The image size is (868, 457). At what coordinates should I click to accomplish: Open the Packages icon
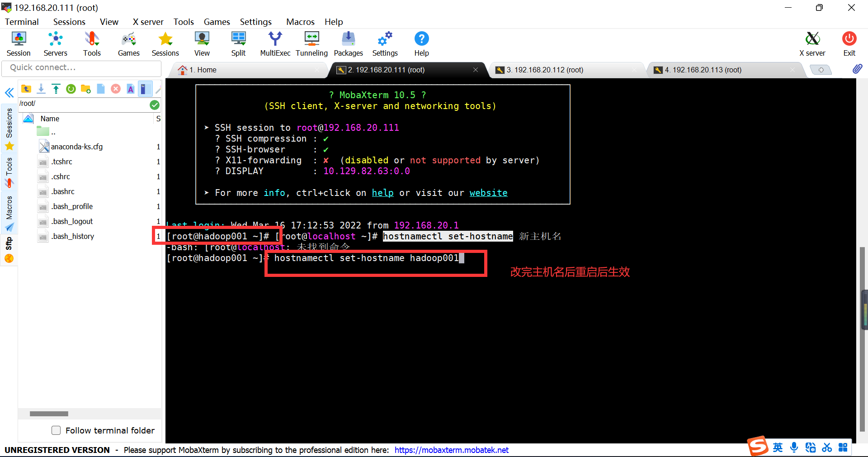pos(349,44)
